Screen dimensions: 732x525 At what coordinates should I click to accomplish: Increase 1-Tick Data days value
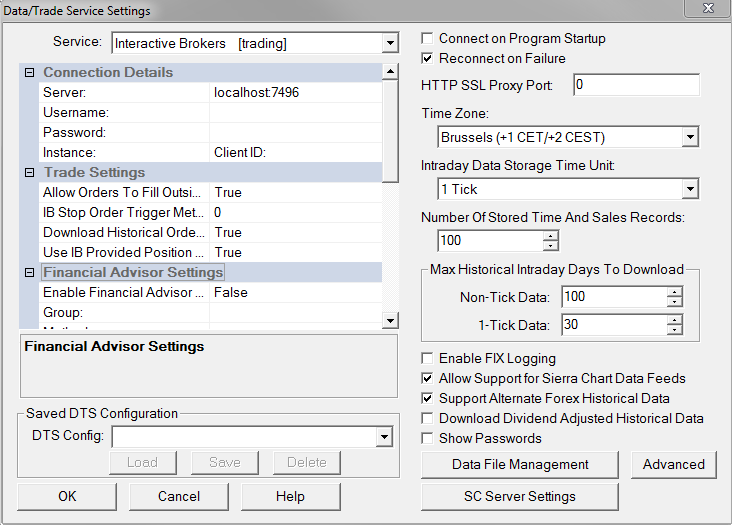point(674,319)
